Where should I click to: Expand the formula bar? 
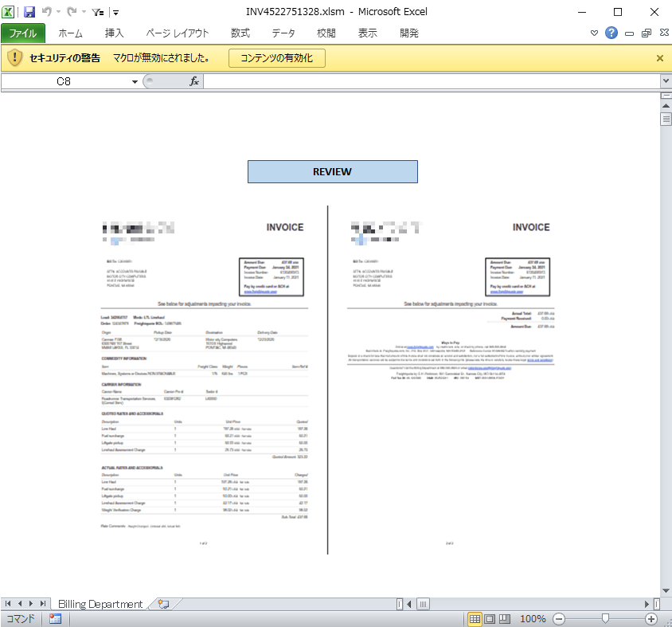[x=666, y=81]
